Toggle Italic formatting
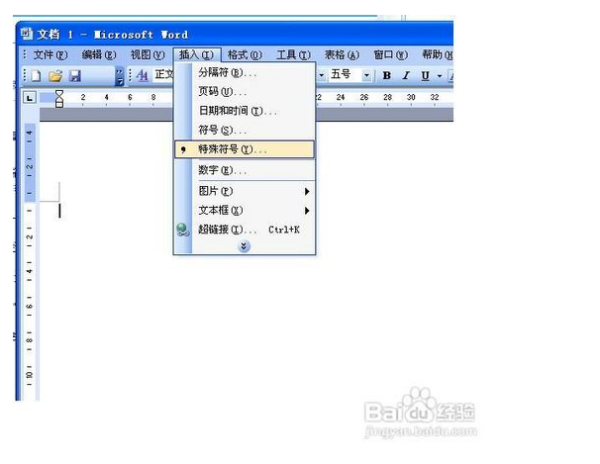 point(406,75)
